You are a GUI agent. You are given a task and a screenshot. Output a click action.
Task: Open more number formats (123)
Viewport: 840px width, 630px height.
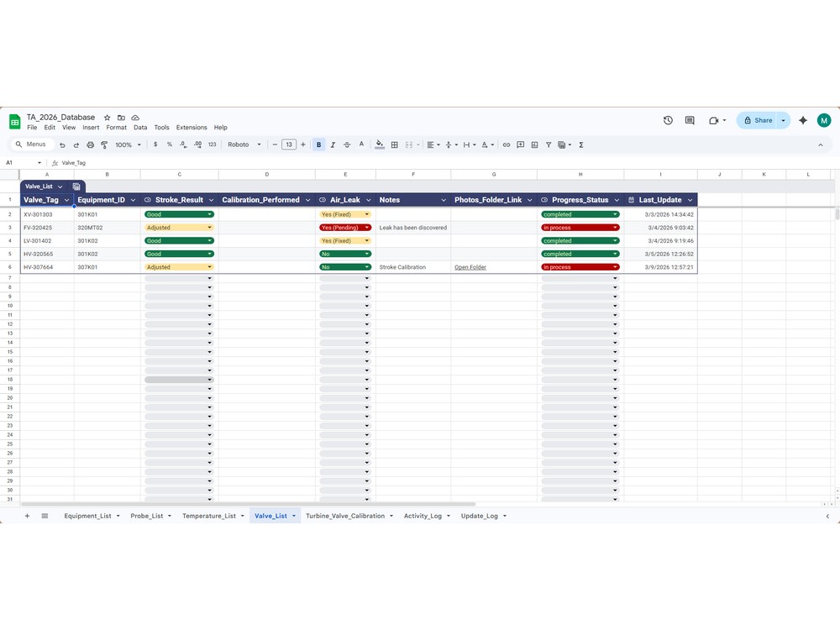(213, 144)
